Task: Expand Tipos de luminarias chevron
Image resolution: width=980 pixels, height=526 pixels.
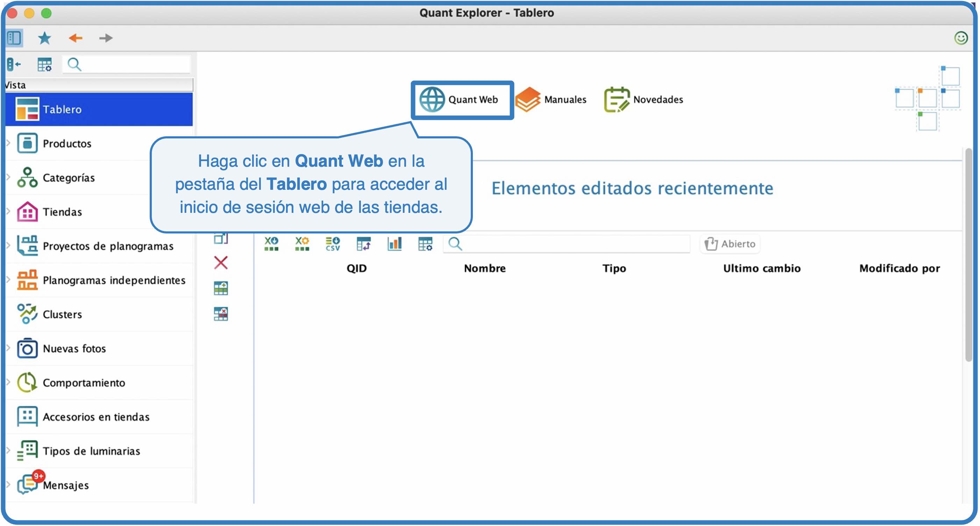Action: (8, 451)
